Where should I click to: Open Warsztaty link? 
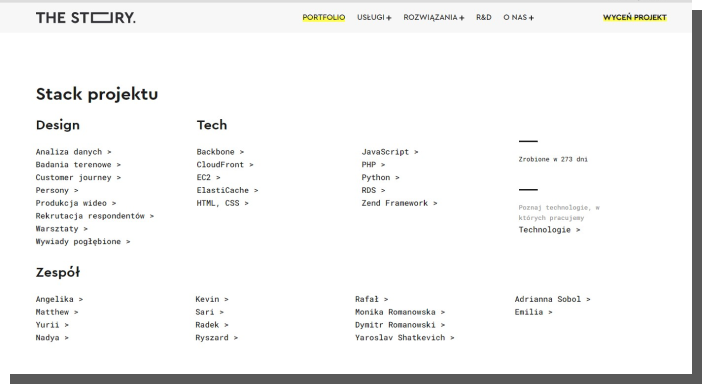pos(62,229)
